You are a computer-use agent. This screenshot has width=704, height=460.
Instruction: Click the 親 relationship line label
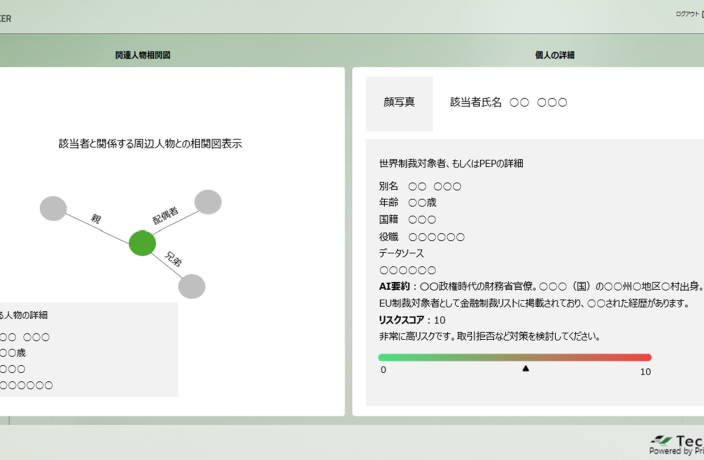coord(97,217)
